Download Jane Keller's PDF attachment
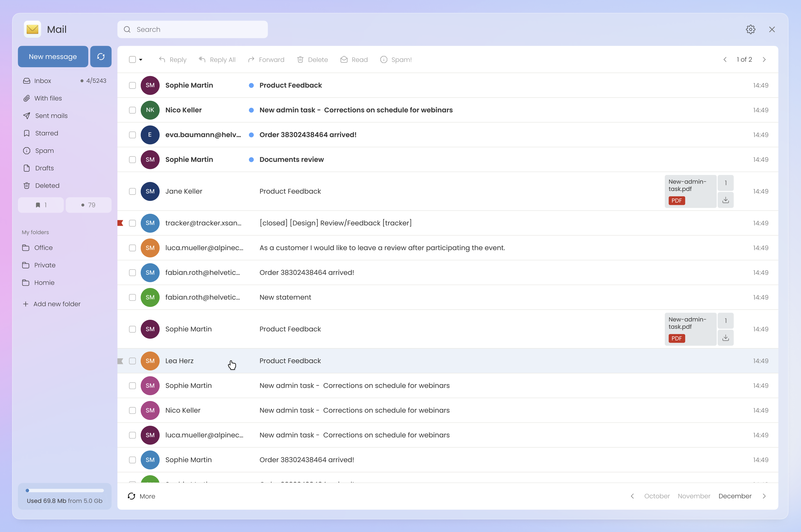The width and height of the screenshot is (801, 532). (x=725, y=200)
